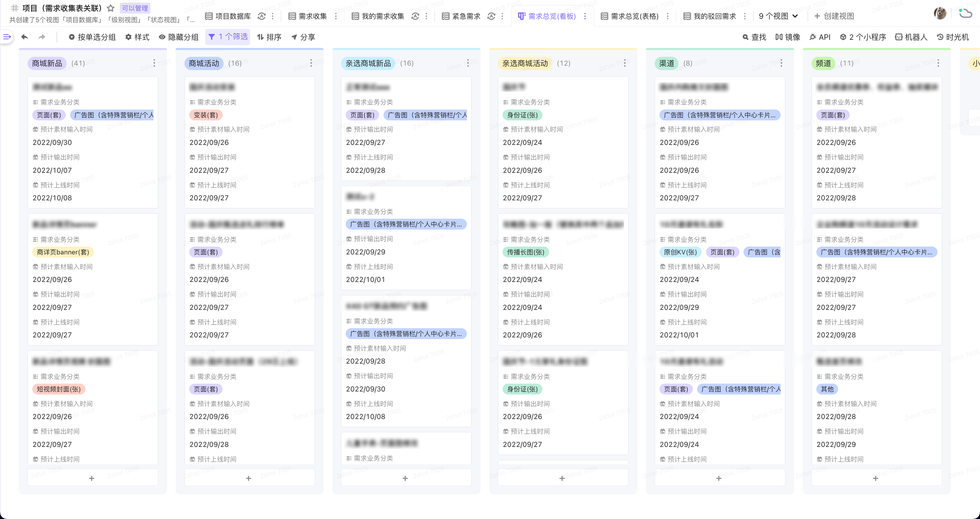The width and height of the screenshot is (980, 519).
Task: Click the undo arrow icon
Action: pos(25,37)
